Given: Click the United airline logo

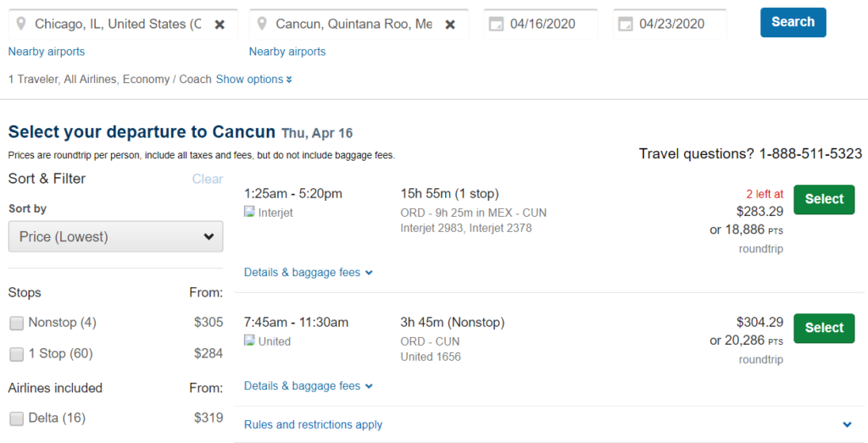Looking at the screenshot, I should point(250,341).
